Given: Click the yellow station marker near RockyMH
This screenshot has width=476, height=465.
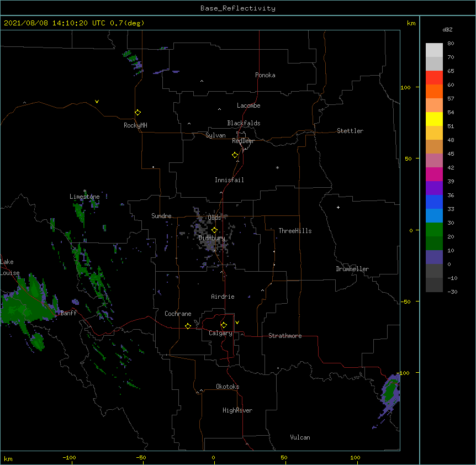Looking at the screenshot, I should click(x=137, y=113).
